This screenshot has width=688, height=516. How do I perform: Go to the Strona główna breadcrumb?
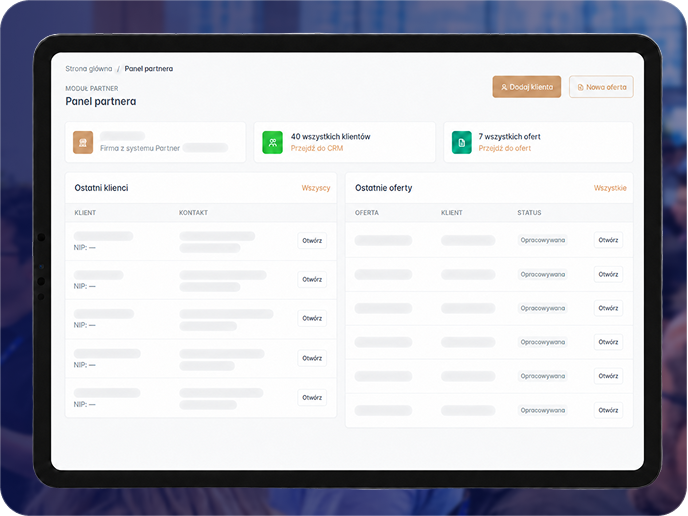89,68
